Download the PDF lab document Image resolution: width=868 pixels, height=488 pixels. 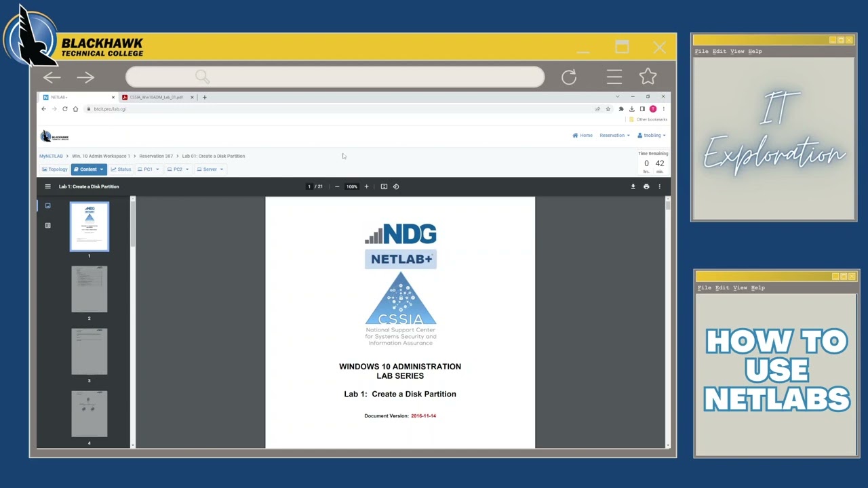tap(633, 186)
